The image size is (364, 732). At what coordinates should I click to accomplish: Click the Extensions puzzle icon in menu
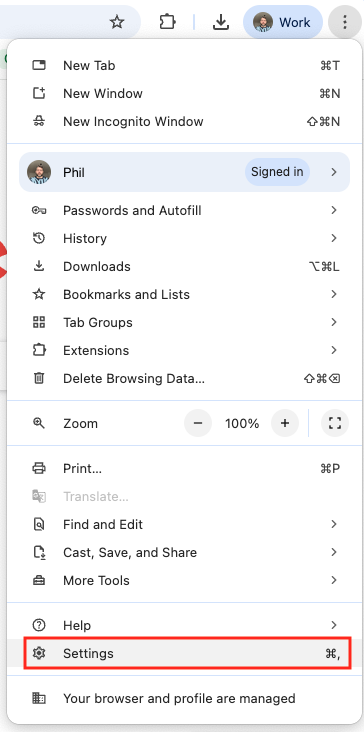(39, 350)
